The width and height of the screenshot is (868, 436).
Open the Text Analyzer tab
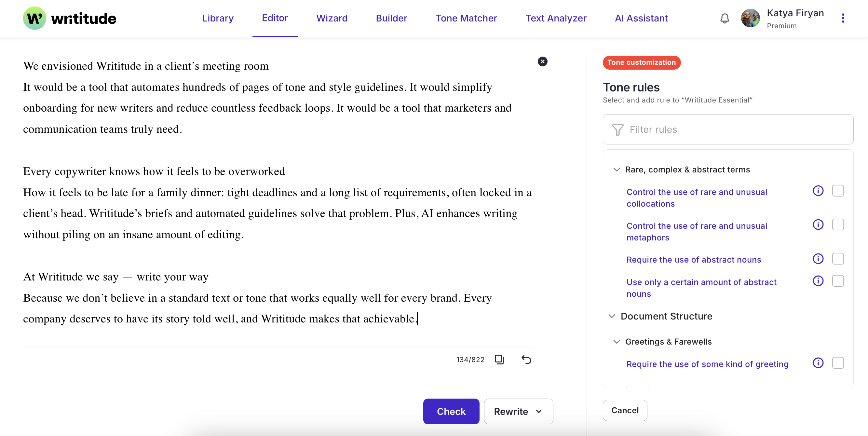[x=556, y=18]
